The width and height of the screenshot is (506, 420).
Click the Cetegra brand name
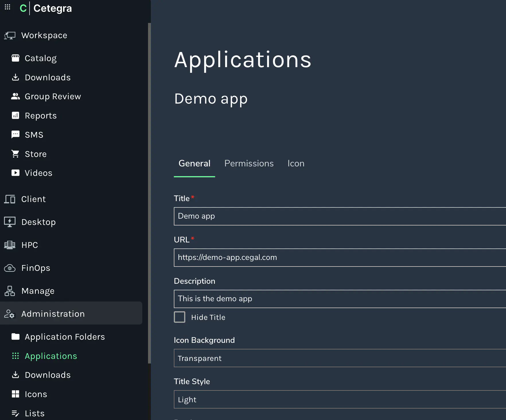click(53, 8)
